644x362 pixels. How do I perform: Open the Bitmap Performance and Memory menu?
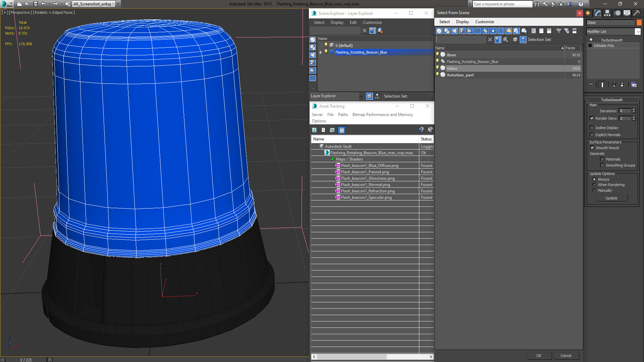(x=382, y=115)
